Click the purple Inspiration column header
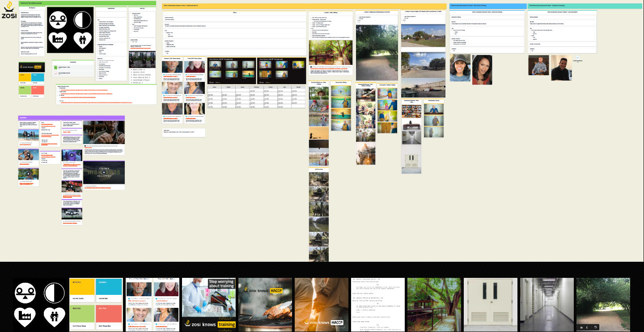 tap(72, 118)
